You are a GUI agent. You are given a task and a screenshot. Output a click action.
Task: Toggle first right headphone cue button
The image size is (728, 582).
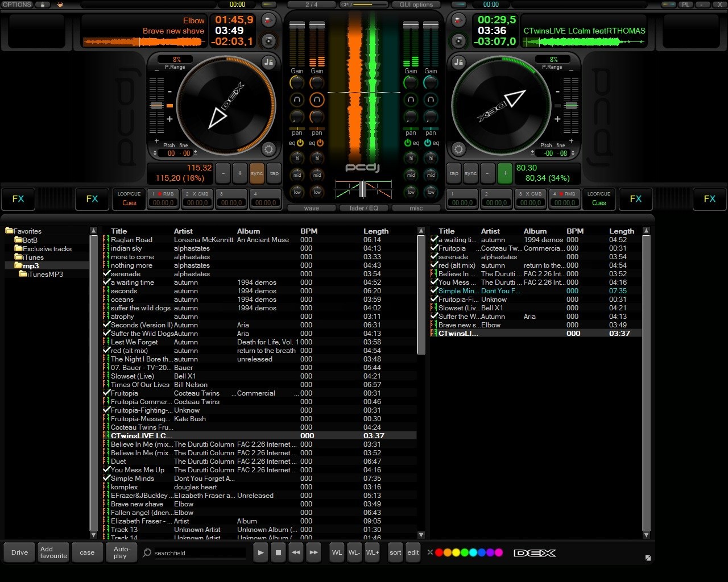point(411,100)
